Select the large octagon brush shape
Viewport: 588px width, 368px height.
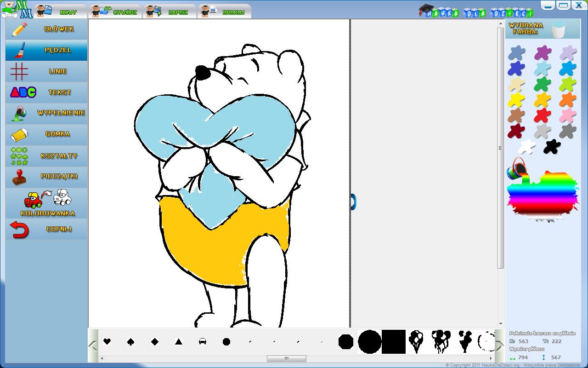coord(346,342)
